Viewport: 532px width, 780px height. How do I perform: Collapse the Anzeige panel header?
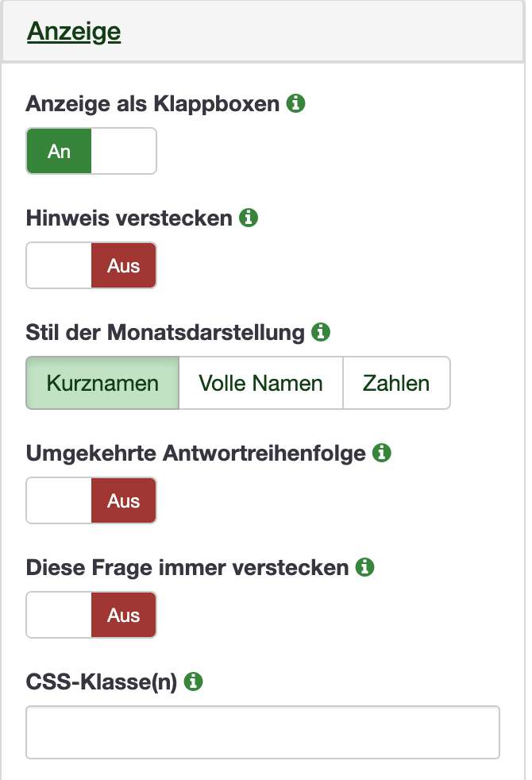(74, 32)
